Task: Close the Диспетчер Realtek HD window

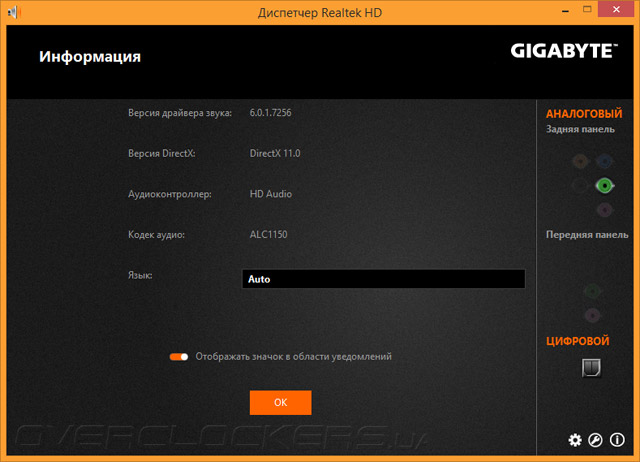Action: [x=616, y=9]
